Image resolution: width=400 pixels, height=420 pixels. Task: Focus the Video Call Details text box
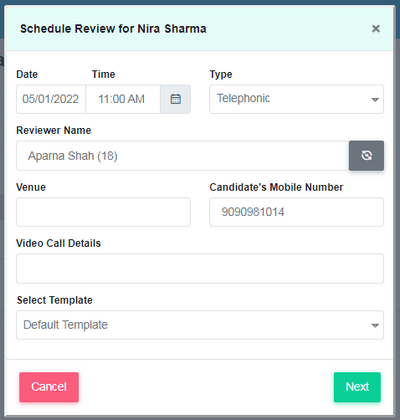[200, 268]
